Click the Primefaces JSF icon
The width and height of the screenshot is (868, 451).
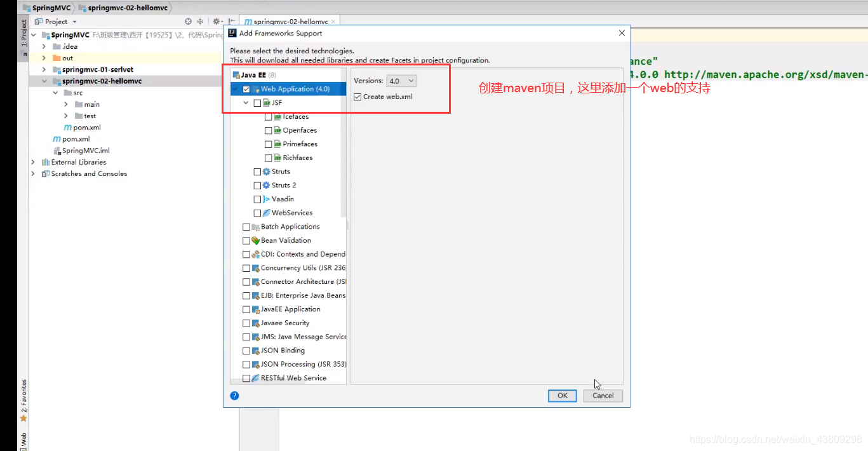pyautogui.click(x=277, y=144)
